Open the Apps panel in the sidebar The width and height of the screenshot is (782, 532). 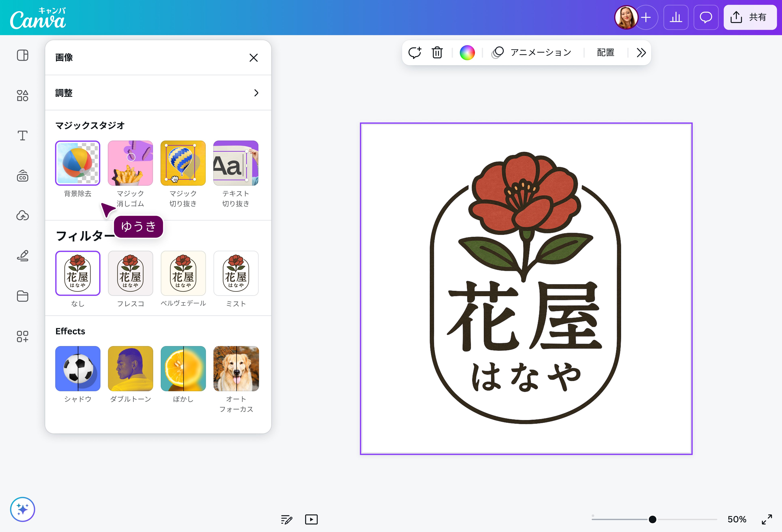(22, 337)
